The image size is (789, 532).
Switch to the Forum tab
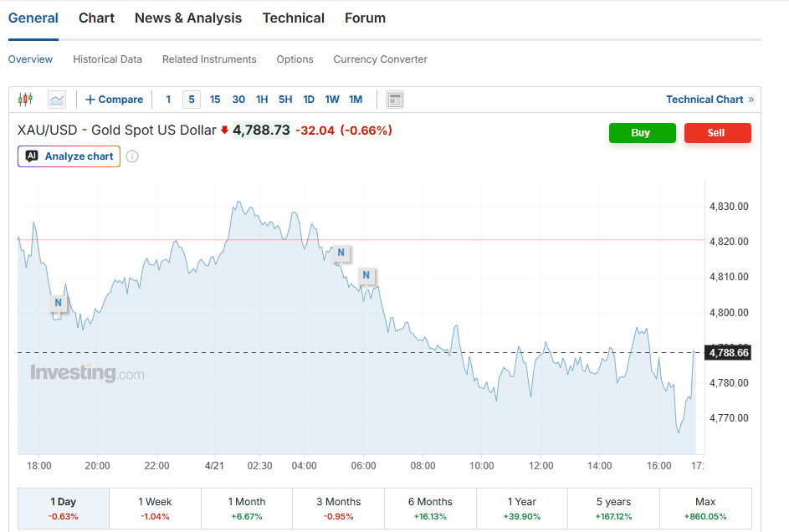[x=365, y=18]
